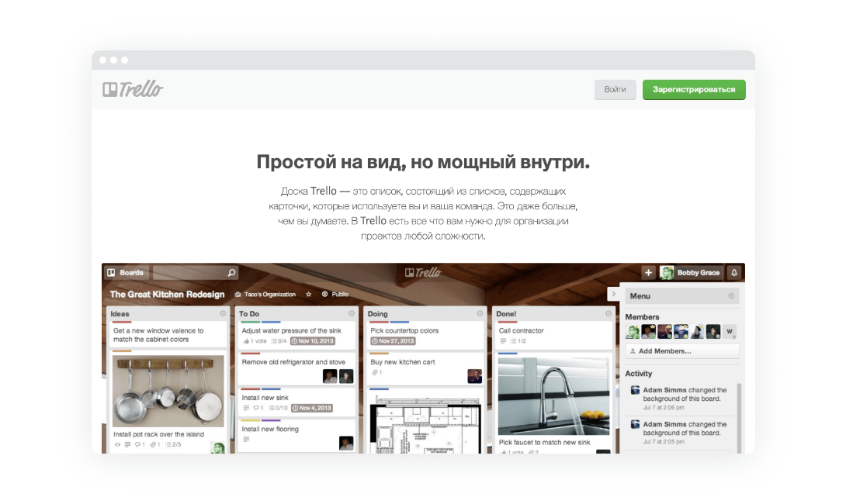The height and width of the screenshot is (504, 846).
Task: Select the member avatar with initial W
Action: point(730,332)
